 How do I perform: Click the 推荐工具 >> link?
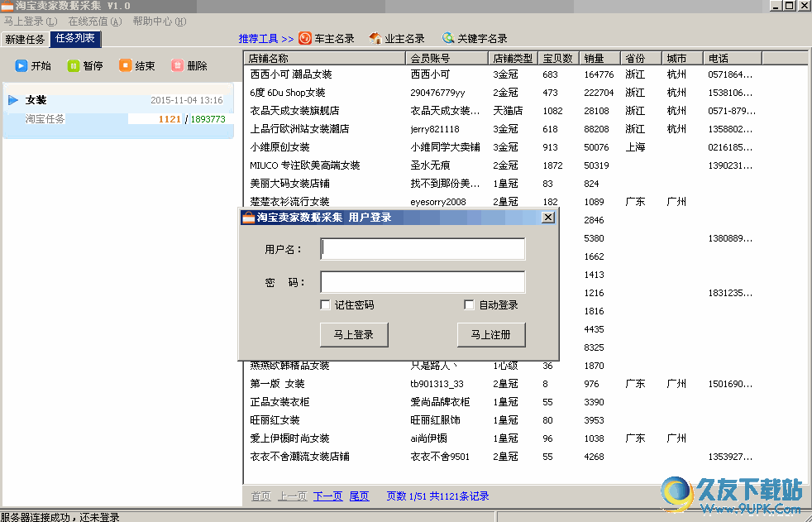[266, 39]
